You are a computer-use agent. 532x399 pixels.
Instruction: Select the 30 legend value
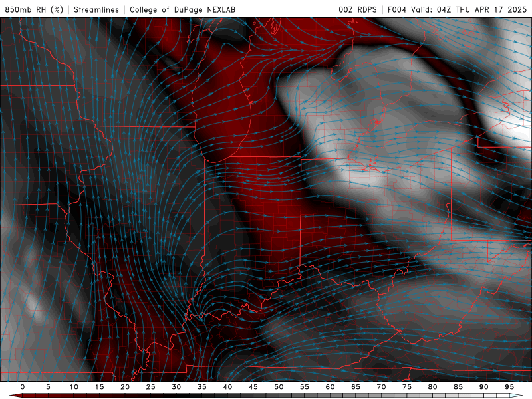[176, 387]
